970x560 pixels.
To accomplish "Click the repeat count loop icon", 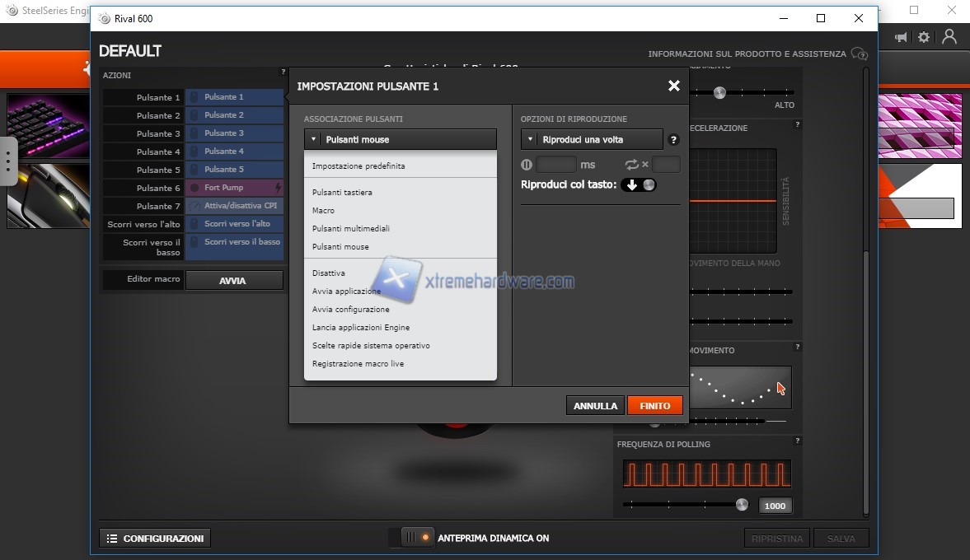I will click(x=632, y=165).
